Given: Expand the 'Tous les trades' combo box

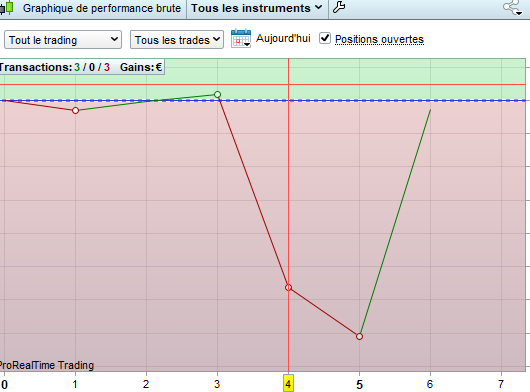Looking at the screenshot, I should coord(177,40).
